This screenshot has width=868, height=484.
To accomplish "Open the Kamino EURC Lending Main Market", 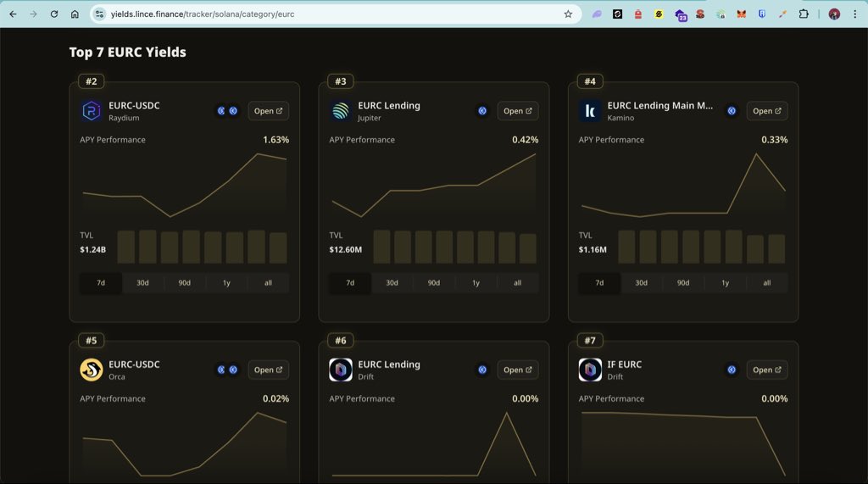I will pyautogui.click(x=766, y=111).
